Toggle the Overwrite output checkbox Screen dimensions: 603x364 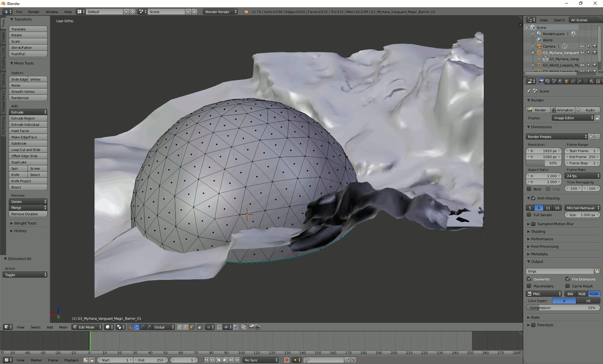[x=529, y=279]
